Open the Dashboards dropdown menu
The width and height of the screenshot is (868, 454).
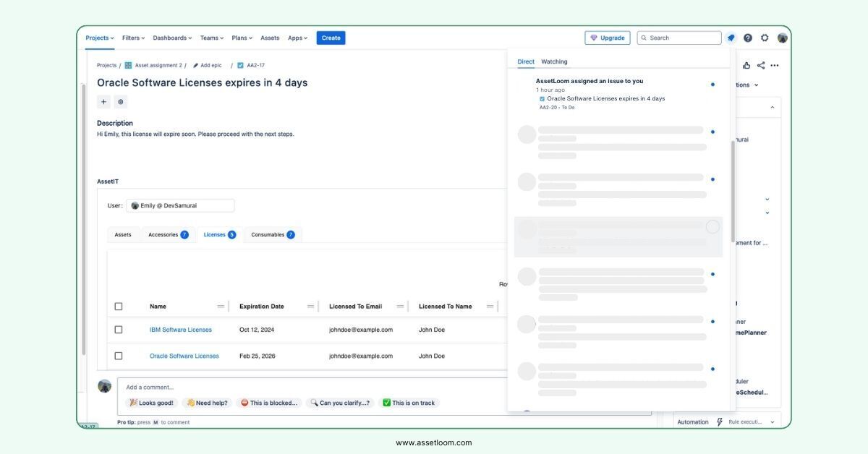[x=172, y=38]
